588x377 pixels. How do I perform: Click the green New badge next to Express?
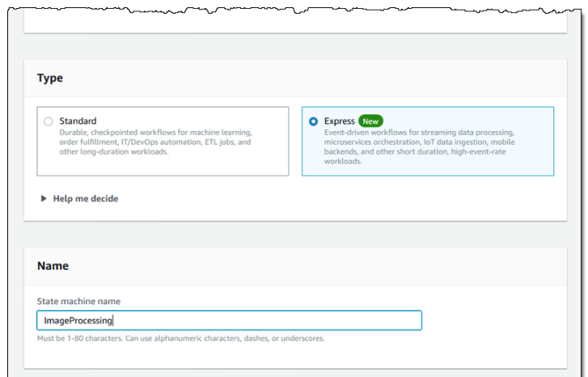point(370,121)
